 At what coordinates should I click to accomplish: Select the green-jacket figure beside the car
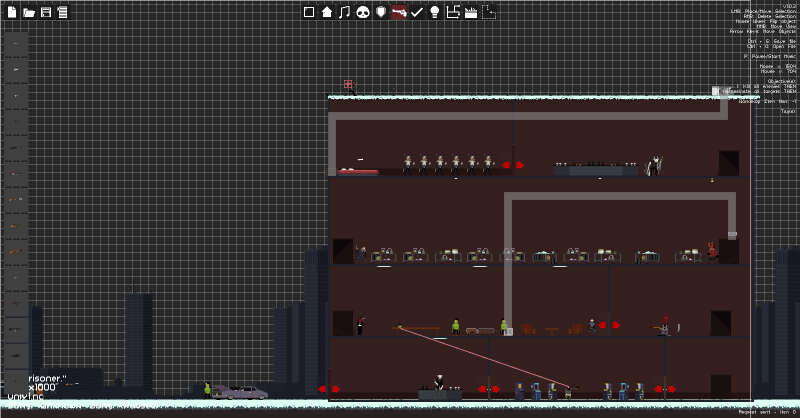coord(207,390)
